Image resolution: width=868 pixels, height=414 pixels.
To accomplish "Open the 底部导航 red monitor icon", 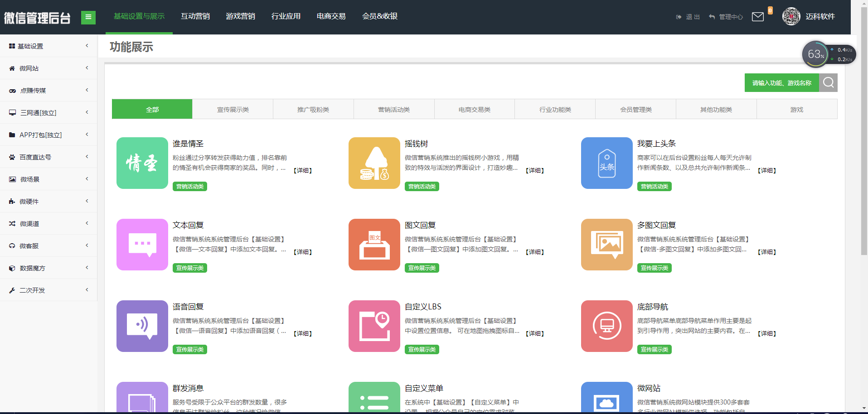I will tap(607, 326).
